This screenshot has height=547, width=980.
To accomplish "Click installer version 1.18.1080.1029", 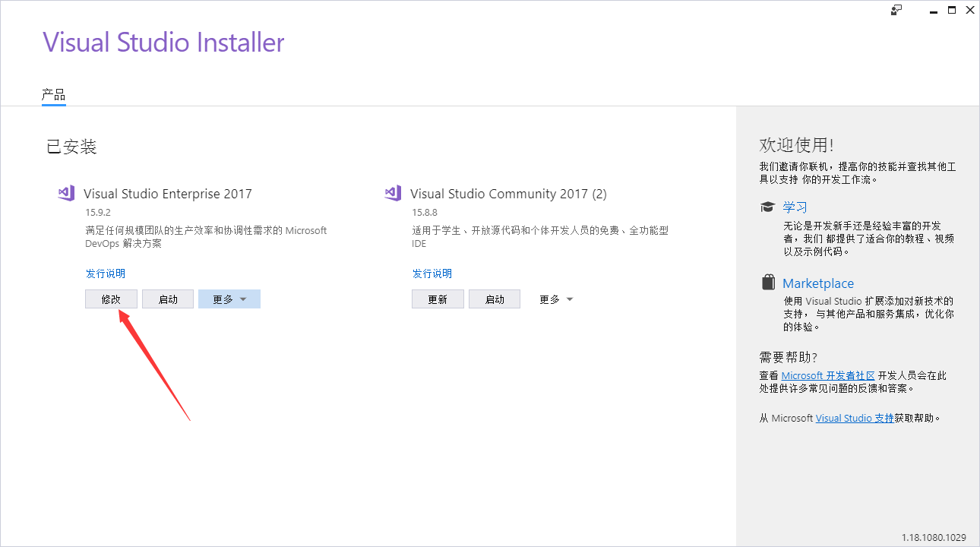I will 934,537.
